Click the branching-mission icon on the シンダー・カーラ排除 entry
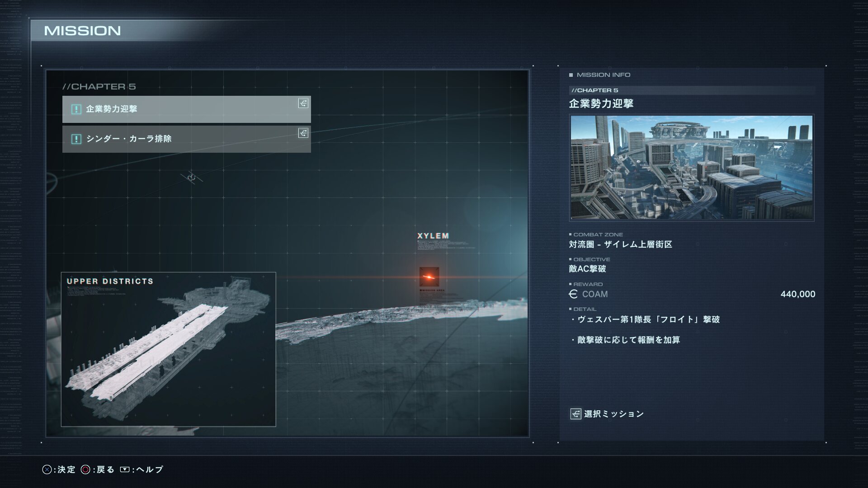The height and width of the screenshot is (488, 868). click(303, 133)
